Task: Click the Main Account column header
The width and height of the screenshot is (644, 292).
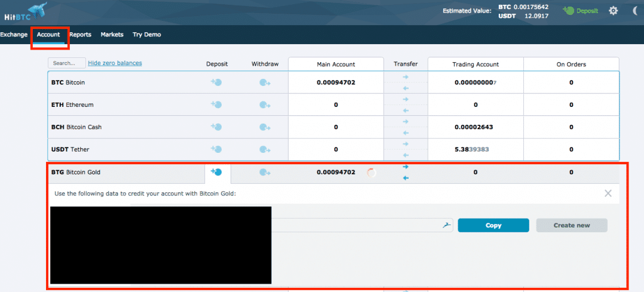Action: (336, 64)
